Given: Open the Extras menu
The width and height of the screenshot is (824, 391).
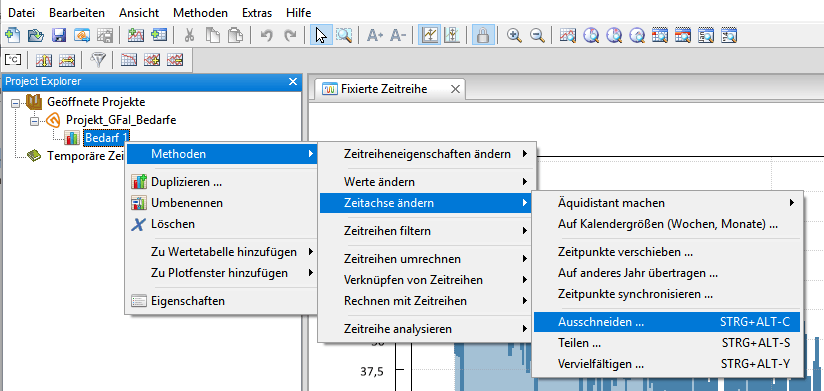Looking at the screenshot, I should [257, 13].
